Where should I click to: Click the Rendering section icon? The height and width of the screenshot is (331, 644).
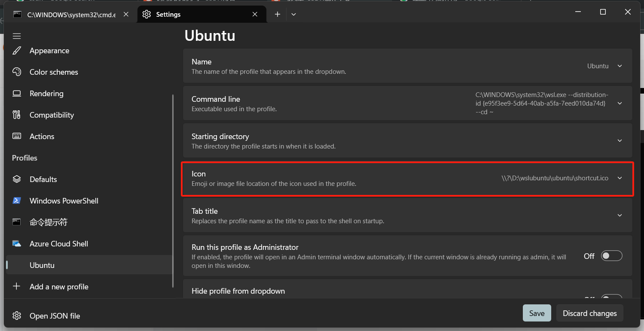16,93
